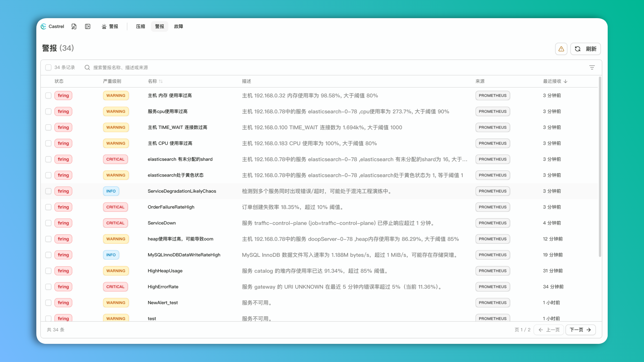Image resolution: width=644 pixels, height=362 pixels.
Task: Tick the ServiceDown row checkbox
Action: [x=48, y=223]
